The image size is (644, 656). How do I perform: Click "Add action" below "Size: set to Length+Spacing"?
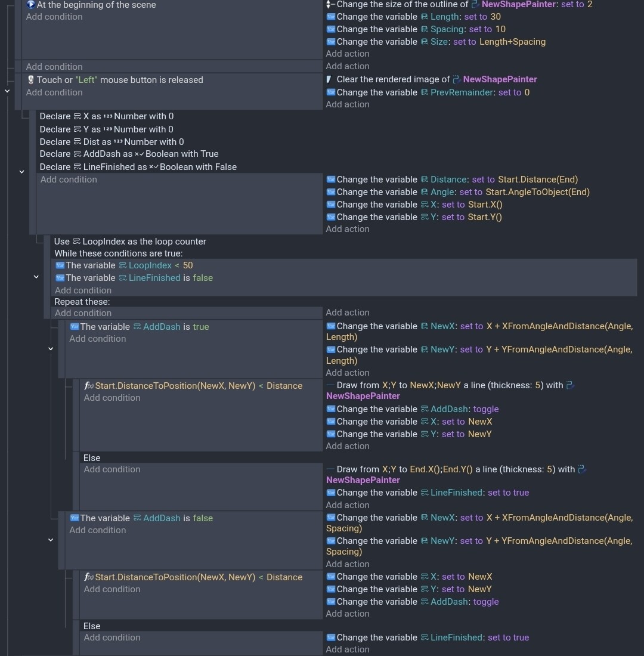point(347,54)
